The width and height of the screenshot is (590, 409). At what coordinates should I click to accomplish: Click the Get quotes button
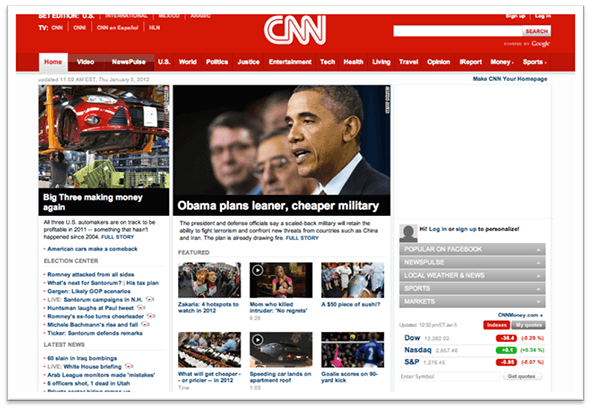click(521, 376)
